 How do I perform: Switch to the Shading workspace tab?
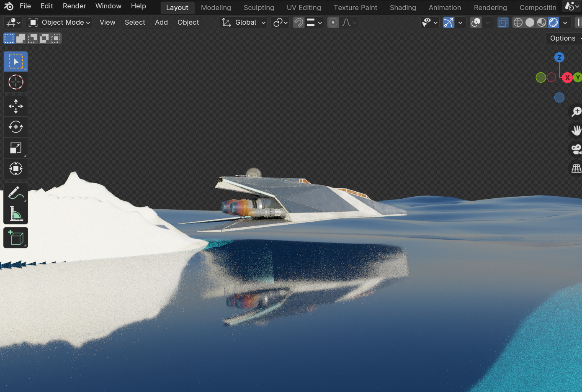[402, 8]
